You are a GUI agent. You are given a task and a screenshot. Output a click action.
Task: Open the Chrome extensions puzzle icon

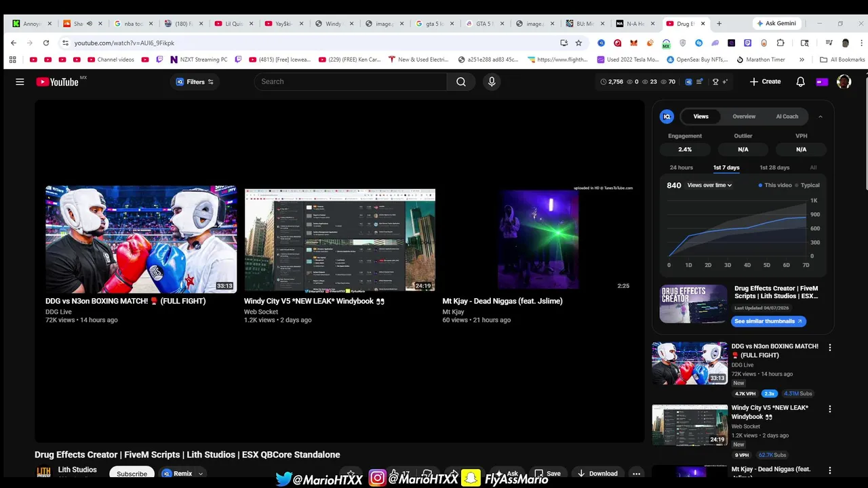coord(781,43)
